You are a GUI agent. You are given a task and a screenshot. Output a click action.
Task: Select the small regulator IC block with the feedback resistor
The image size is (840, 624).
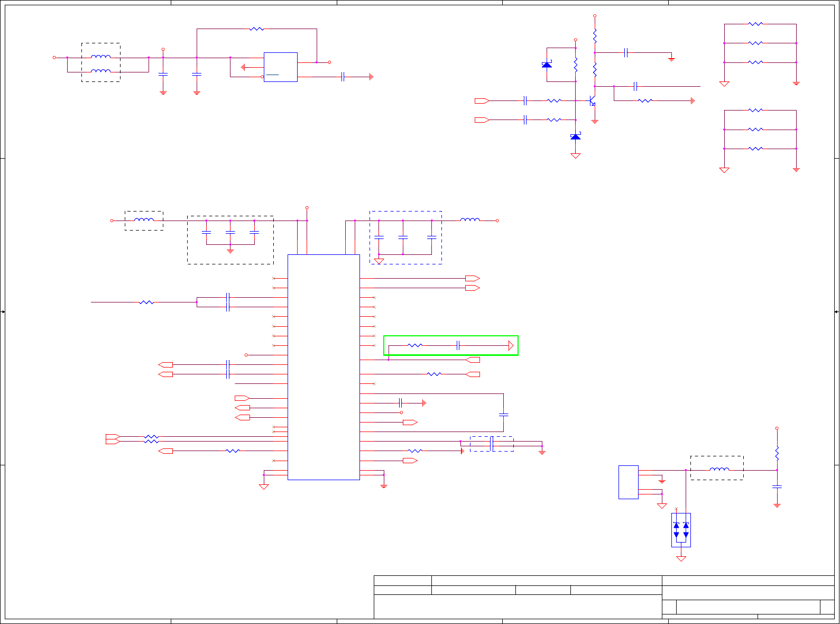(281, 67)
